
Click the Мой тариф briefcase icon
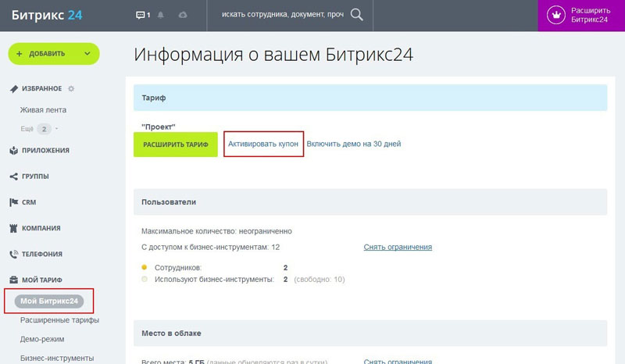click(x=14, y=280)
